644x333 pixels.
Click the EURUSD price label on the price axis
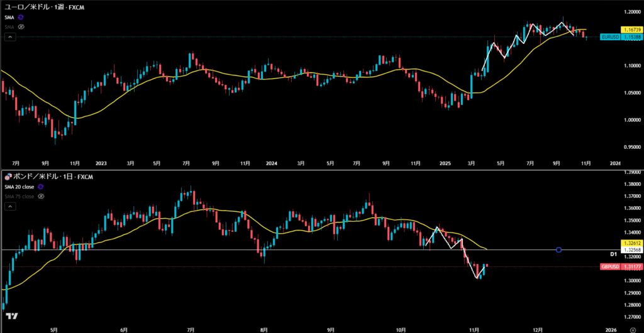[x=609, y=37]
